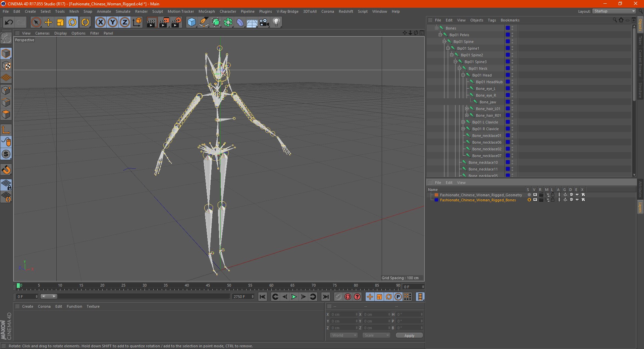Toggle Parameter keyframe recording P icon

[398, 297]
